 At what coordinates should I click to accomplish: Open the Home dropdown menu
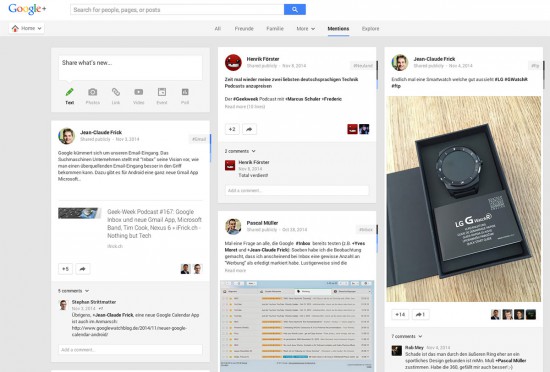[x=27, y=28]
